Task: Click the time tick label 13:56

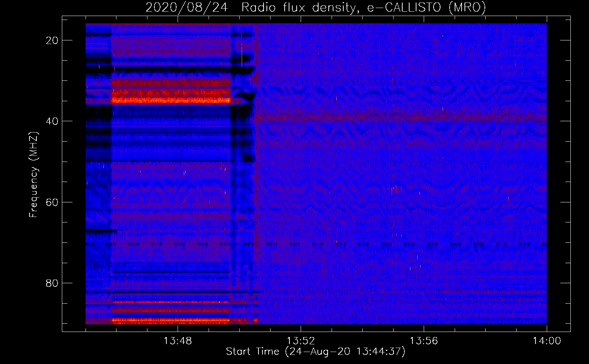Action: click(x=424, y=341)
